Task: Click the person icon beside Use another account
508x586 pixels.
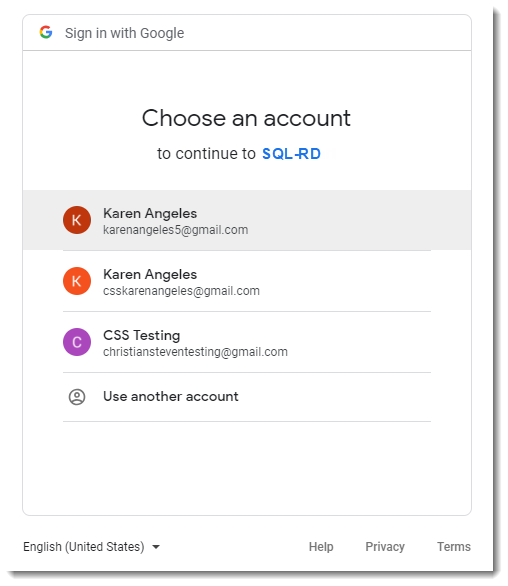Action: point(77,397)
